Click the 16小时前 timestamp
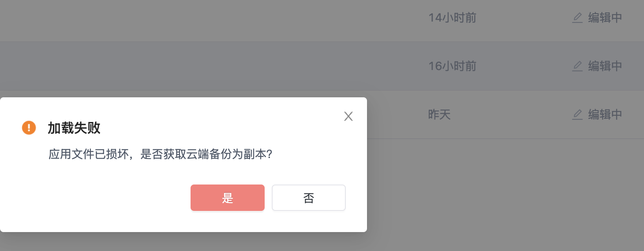 (x=452, y=66)
